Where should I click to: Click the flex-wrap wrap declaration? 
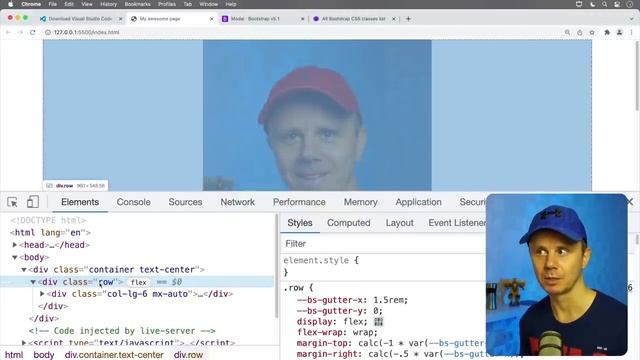(x=337, y=332)
